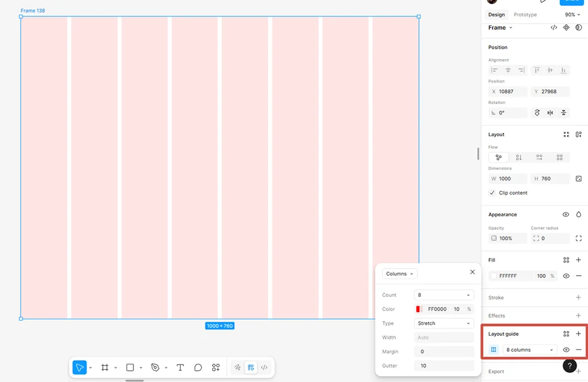Toggle Fill visibility eye icon
This screenshot has height=382, width=588.
[566, 276]
